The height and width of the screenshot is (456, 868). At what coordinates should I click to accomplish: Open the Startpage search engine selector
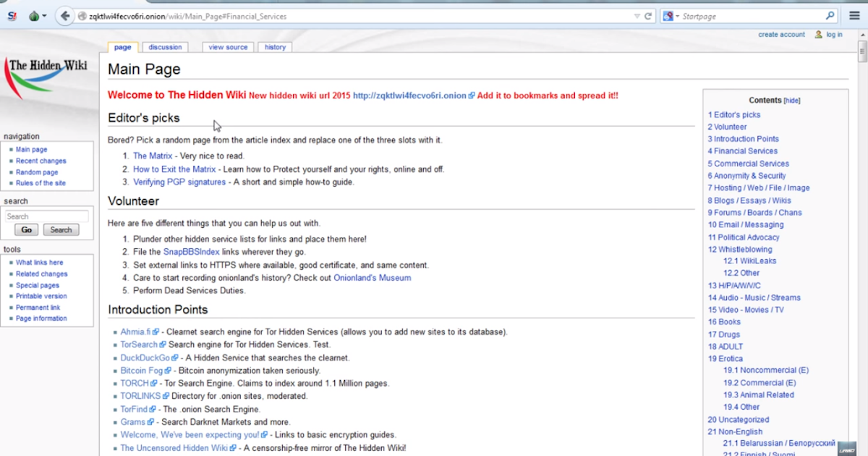point(671,16)
